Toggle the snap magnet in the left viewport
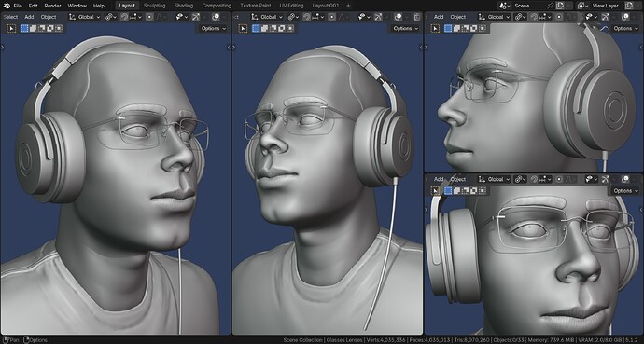Screen dimensions: 644x344 pyautogui.click(x=124, y=17)
